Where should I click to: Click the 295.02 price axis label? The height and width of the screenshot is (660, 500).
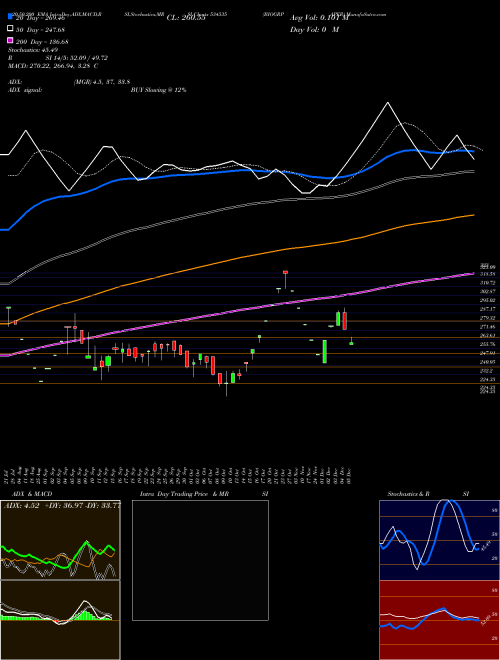pos(487,300)
